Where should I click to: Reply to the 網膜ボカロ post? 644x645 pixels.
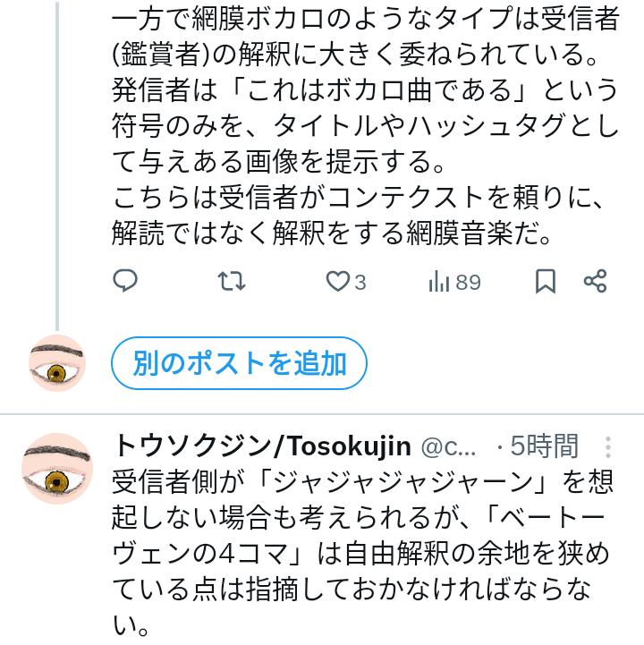point(125,282)
